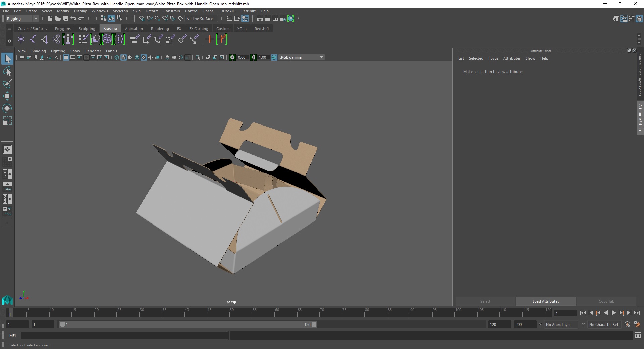
Task: Click the MEL command input field
Action: pos(124,335)
